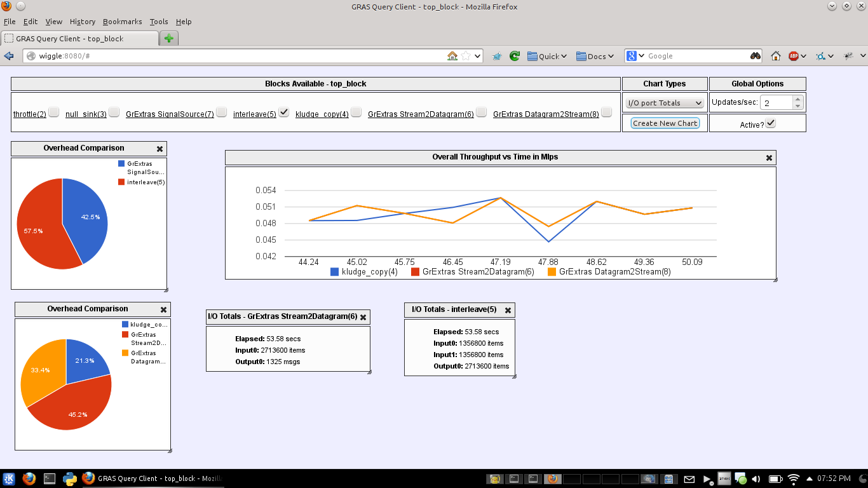Toggle the GrExtras SignalSource(7) checkbox
This screenshot has width=868, height=488.
click(x=221, y=112)
